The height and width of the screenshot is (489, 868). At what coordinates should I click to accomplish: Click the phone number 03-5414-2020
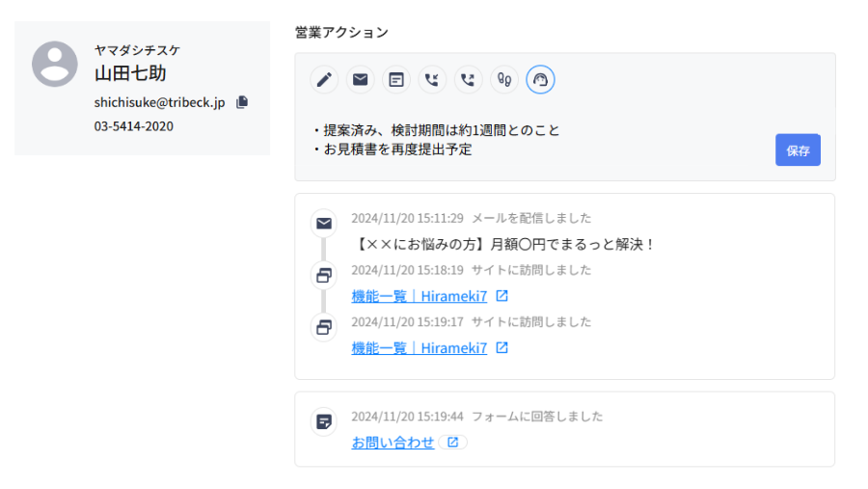click(x=133, y=126)
